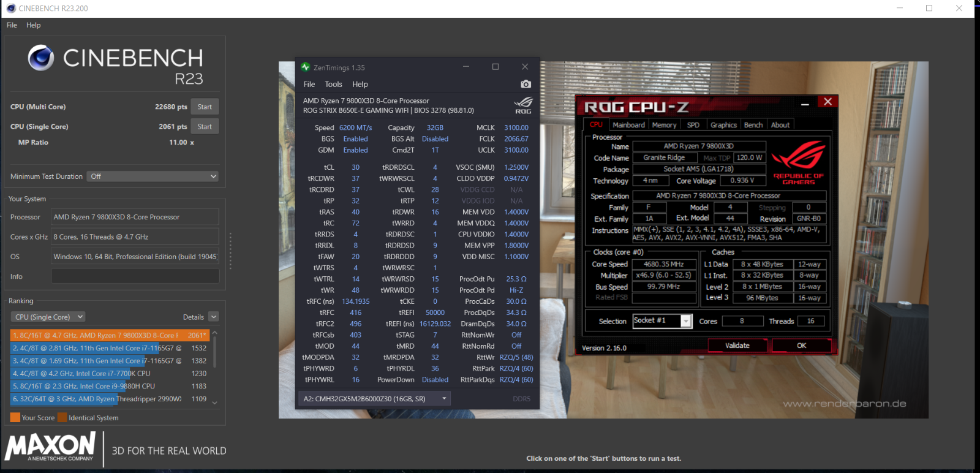Click the 32GB capacity value in ZenTimings
980x473 pixels.
[435, 128]
